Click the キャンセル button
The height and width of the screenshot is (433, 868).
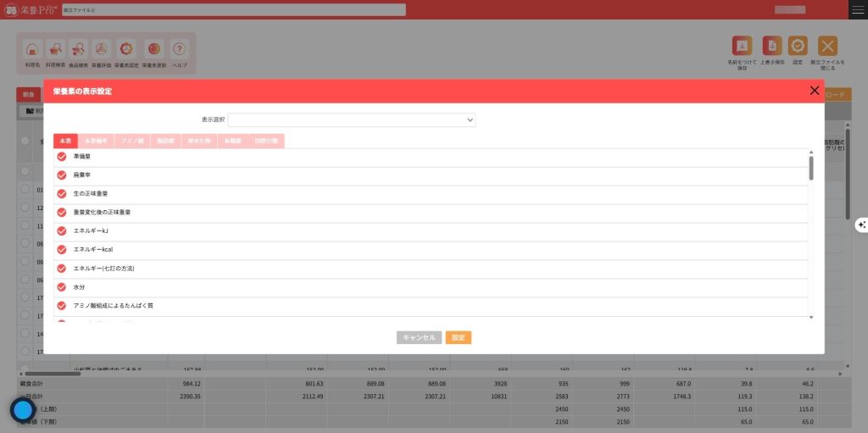pyautogui.click(x=419, y=337)
